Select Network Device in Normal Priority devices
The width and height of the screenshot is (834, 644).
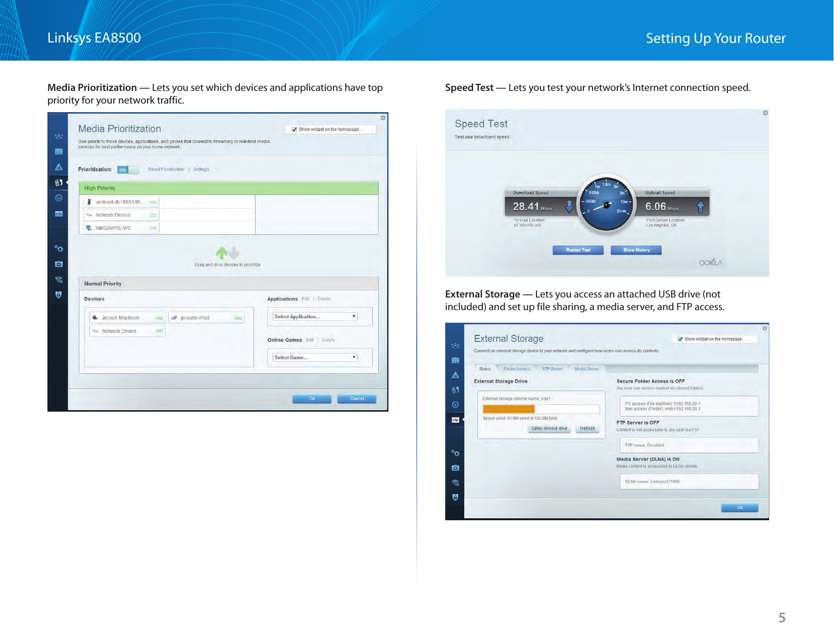tap(127, 331)
